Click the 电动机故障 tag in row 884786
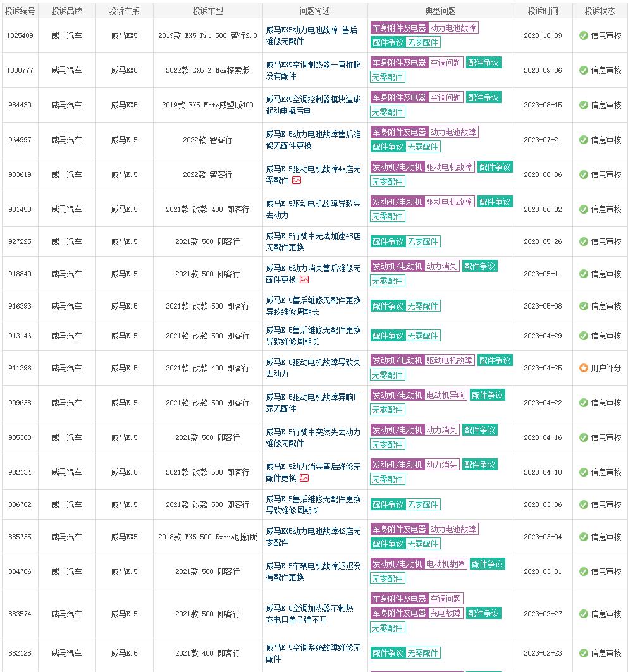This screenshot has width=628, height=672. 445,564
